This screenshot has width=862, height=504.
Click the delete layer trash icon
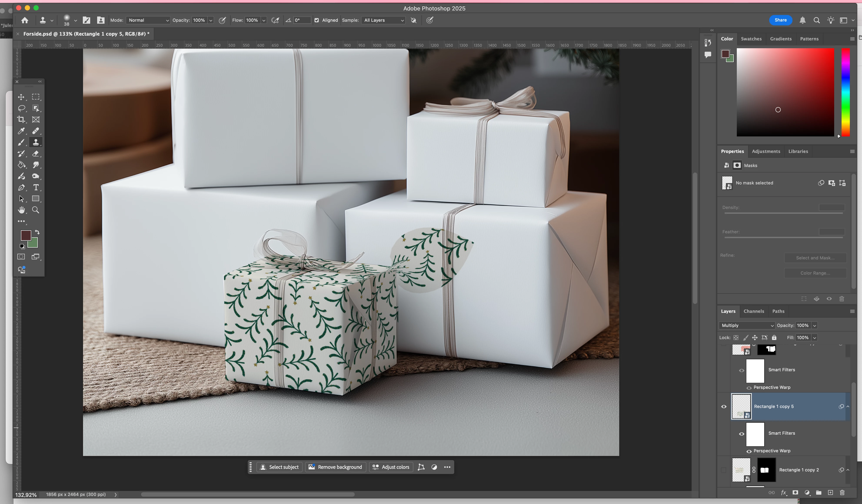click(842, 492)
